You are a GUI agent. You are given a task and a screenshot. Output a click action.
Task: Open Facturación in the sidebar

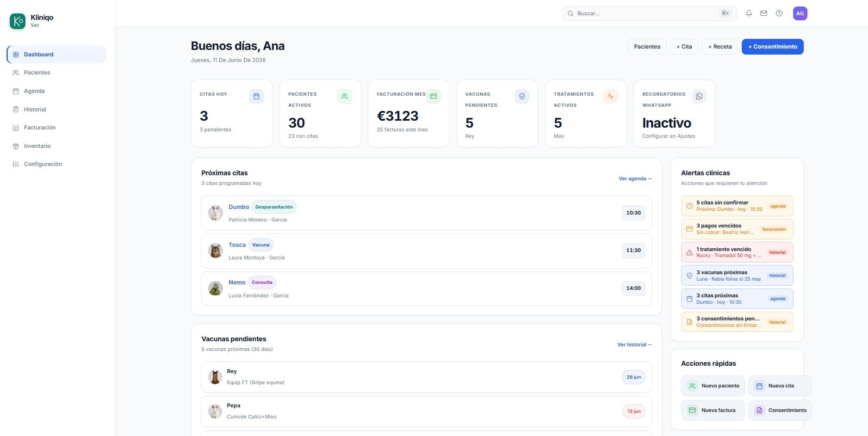click(x=56, y=128)
